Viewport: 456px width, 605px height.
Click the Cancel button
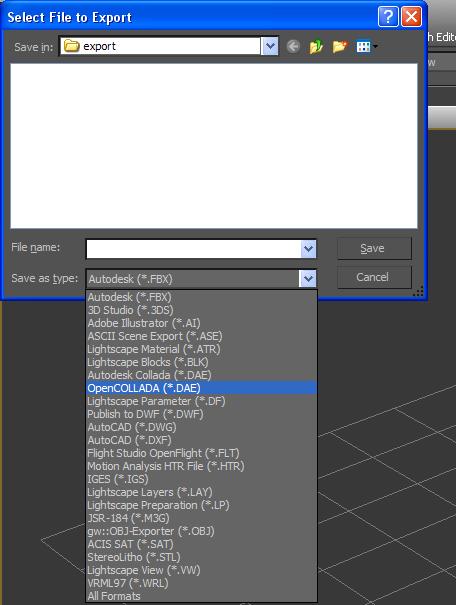pyautogui.click(x=374, y=277)
